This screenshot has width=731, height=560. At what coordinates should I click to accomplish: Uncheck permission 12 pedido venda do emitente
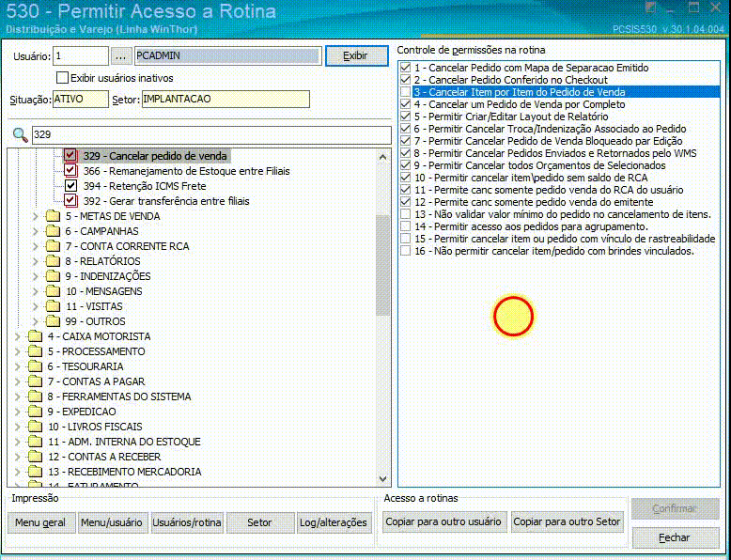point(406,202)
